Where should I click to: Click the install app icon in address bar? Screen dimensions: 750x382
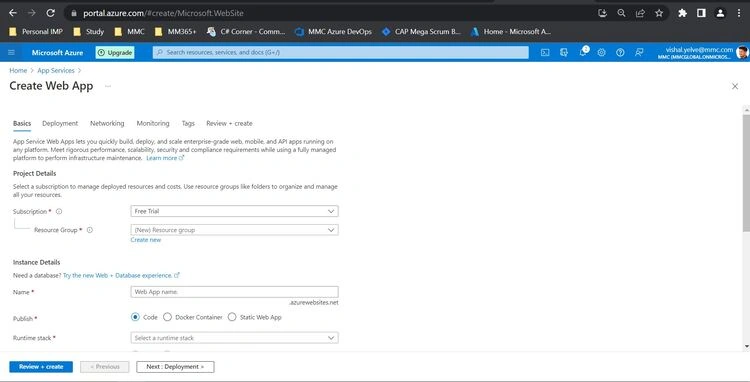(x=602, y=13)
